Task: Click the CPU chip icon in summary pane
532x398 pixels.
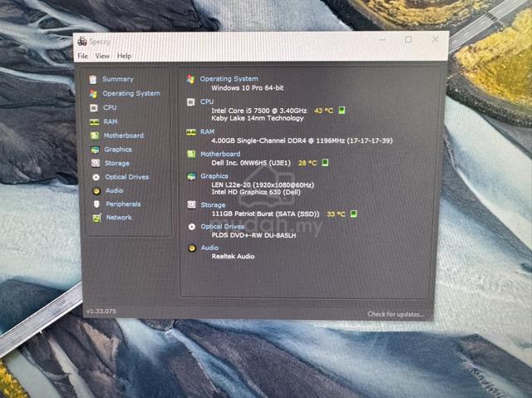Action: click(190, 102)
